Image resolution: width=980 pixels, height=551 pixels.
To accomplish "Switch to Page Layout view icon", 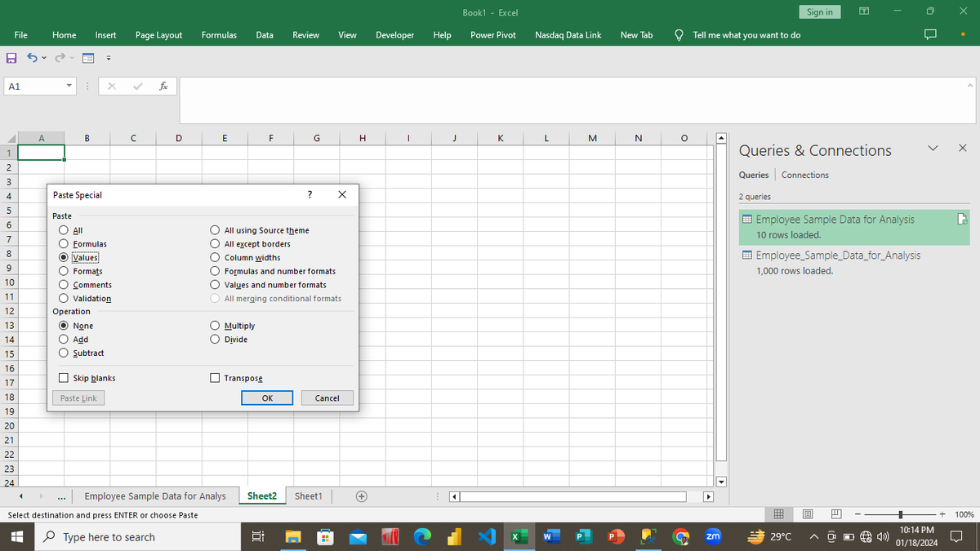I will coord(807,514).
